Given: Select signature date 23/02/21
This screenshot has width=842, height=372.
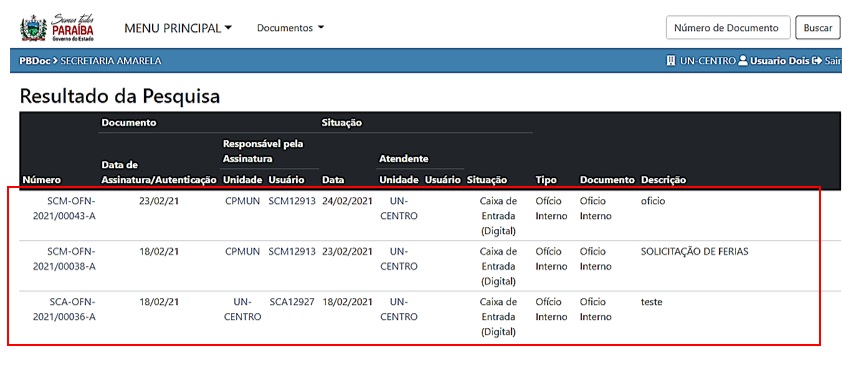Looking at the screenshot, I should (159, 201).
